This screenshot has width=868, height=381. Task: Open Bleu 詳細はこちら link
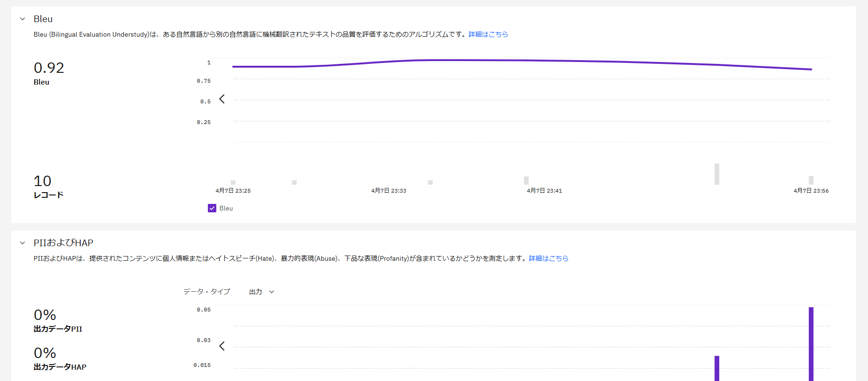coord(488,34)
